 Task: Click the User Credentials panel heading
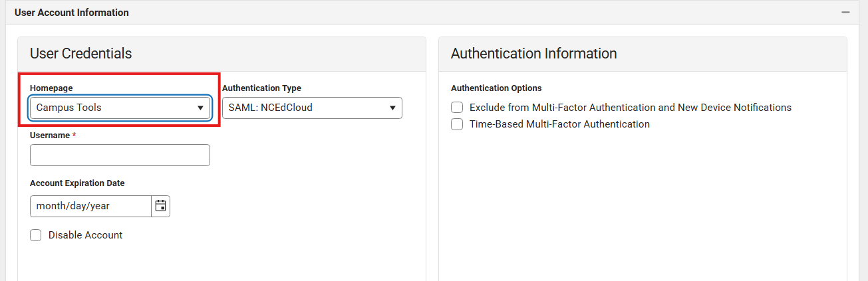(80, 54)
